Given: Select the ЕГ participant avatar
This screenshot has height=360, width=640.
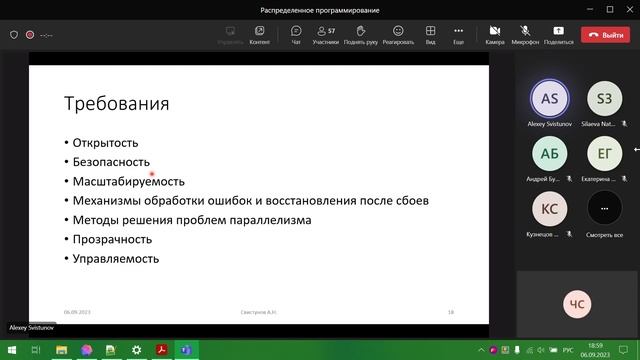Looking at the screenshot, I should click(604, 153).
